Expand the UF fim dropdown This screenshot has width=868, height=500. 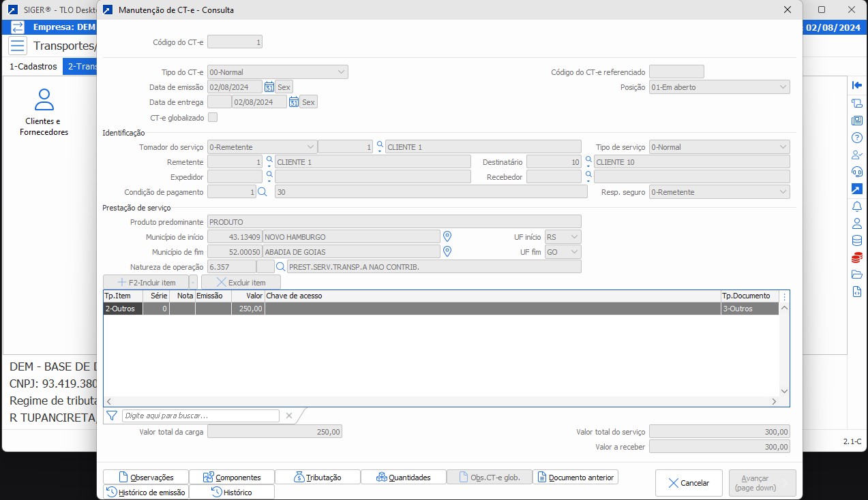pos(574,252)
